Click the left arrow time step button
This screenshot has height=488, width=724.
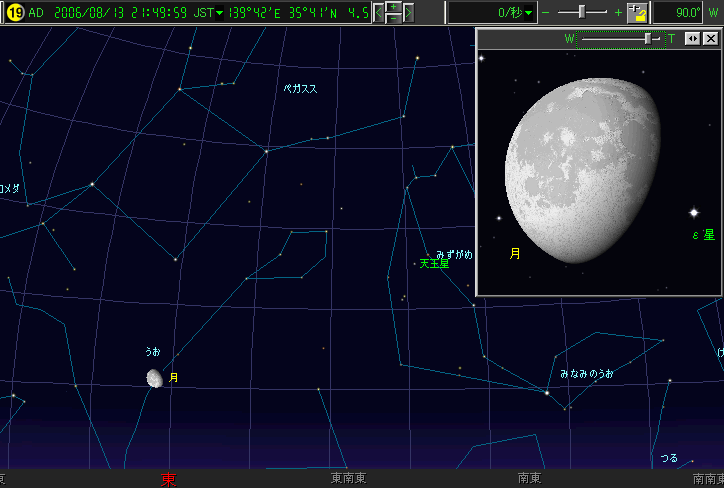(x=379, y=13)
